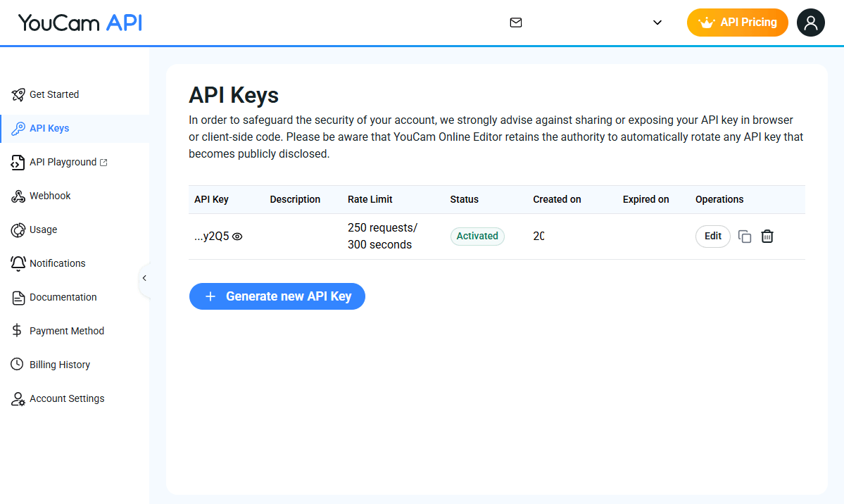Collapse the sidebar using the chevron

point(144,278)
